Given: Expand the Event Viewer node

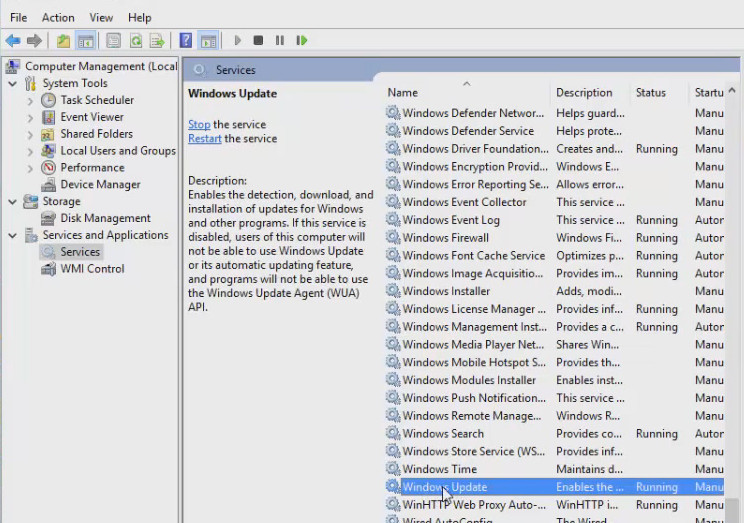Looking at the screenshot, I should [30, 118].
